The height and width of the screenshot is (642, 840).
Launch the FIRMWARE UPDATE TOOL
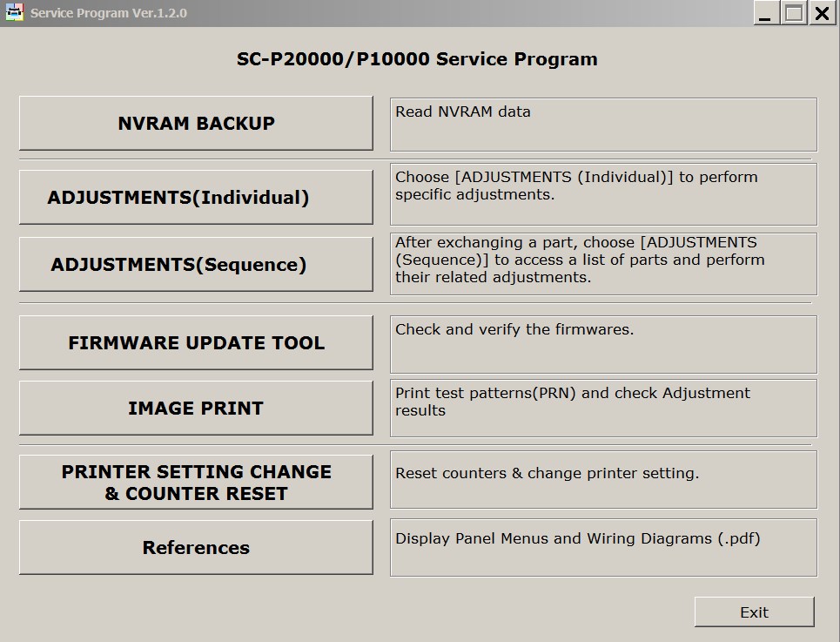(x=196, y=342)
